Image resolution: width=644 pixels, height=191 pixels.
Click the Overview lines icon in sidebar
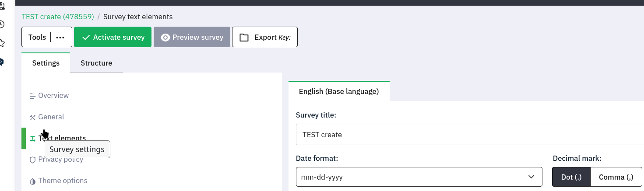point(32,96)
